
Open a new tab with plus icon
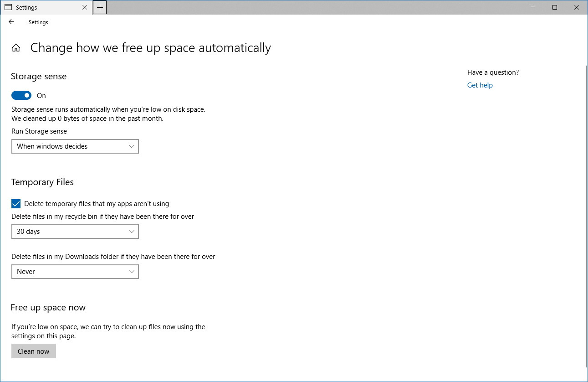100,7
